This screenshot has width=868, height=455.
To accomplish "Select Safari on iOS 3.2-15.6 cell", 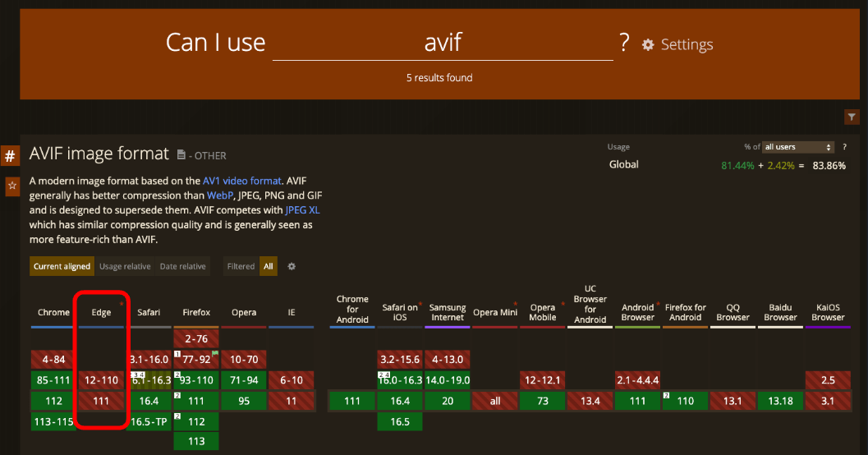I will [400, 359].
